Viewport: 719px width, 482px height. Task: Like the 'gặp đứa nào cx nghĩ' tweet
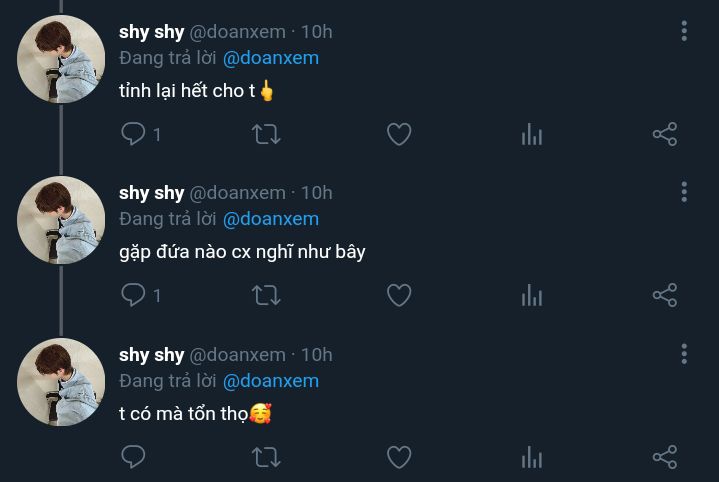[399, 295]
